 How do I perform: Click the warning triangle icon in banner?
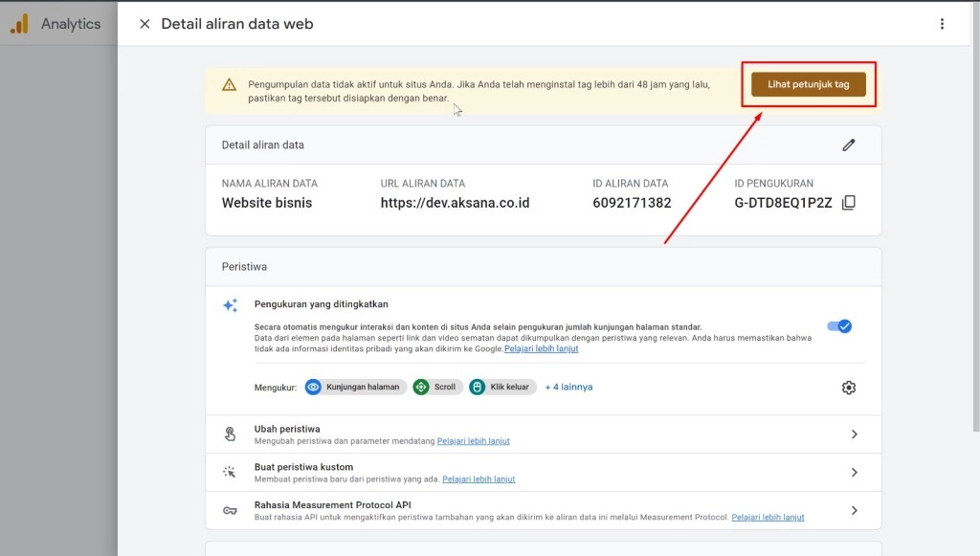pos(229,85)
